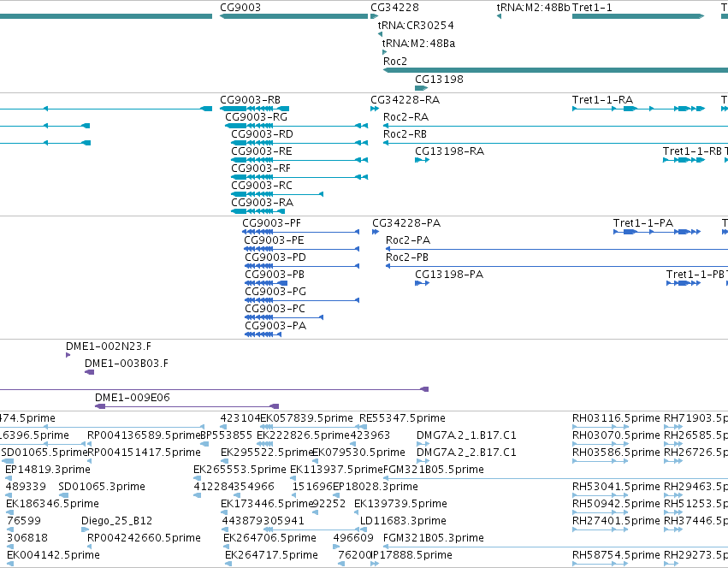Open the Roc2-PA protein label

(x=408, y=240)
